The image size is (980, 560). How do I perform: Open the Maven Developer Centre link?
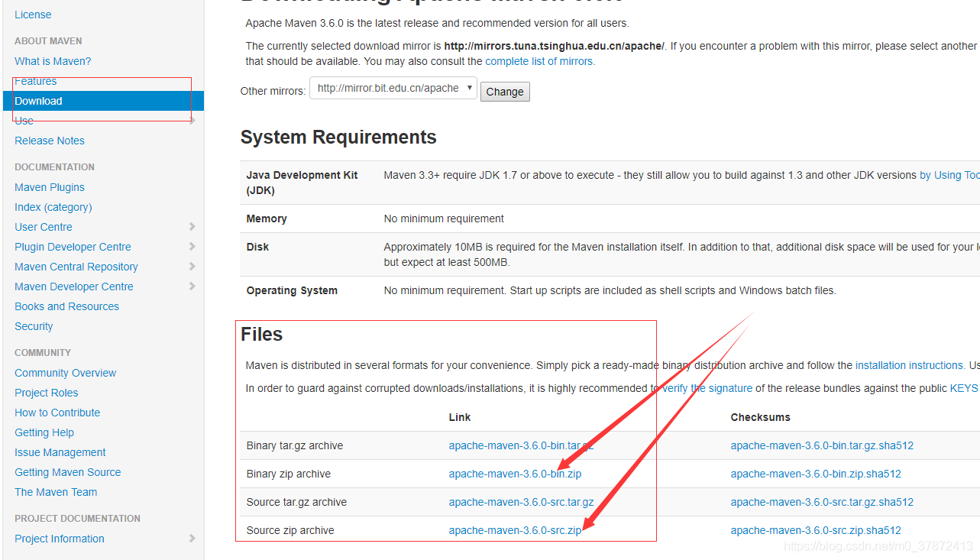74,286
